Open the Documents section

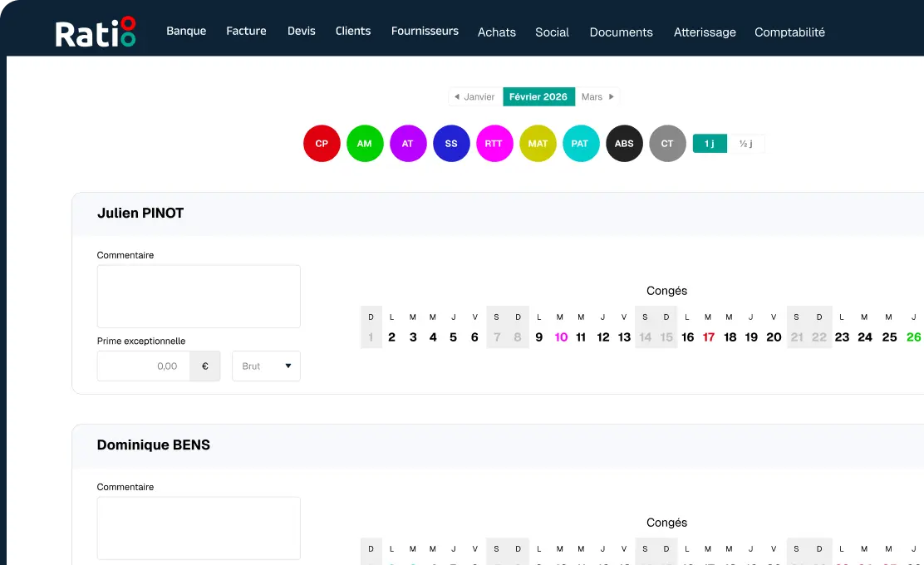pos(621,32)
